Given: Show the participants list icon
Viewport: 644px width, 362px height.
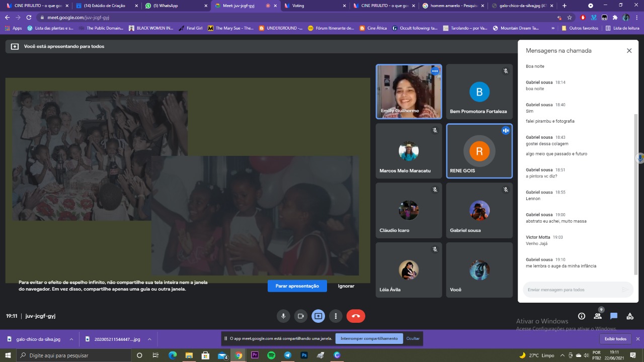Looking at the screenshot, I should click(x=598, y=316).
